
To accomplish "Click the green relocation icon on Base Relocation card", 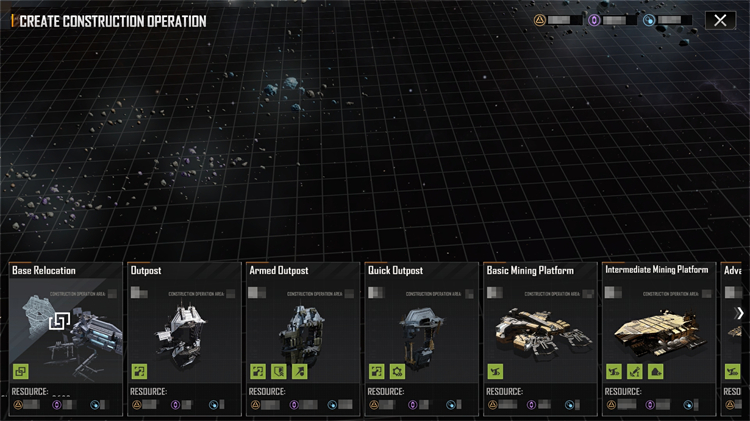I will point(21,371).
